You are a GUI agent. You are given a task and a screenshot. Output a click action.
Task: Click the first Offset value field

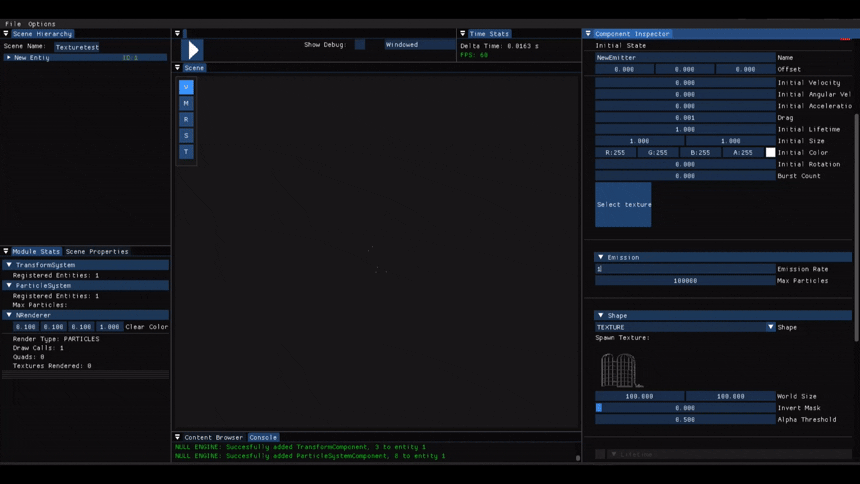coord(624,70)
